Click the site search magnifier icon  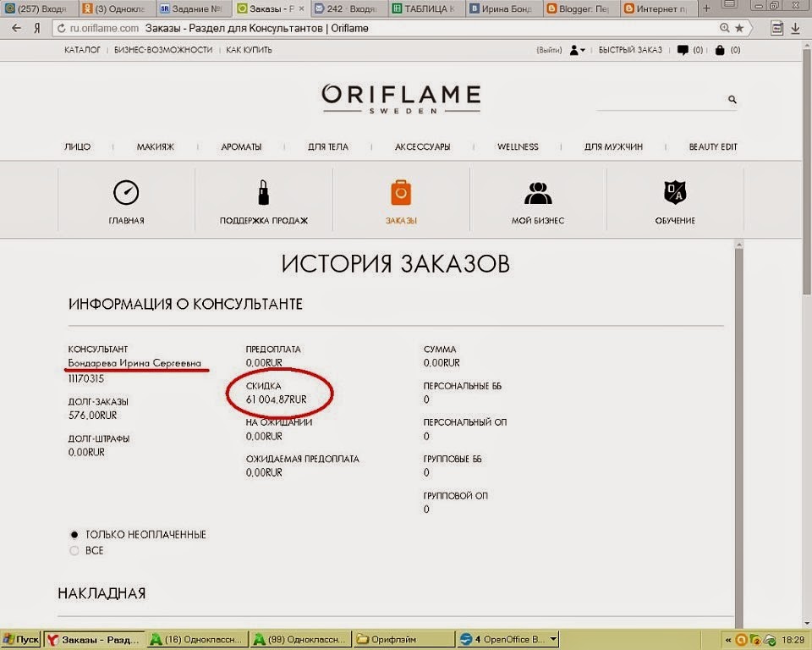tap(732, 99)
